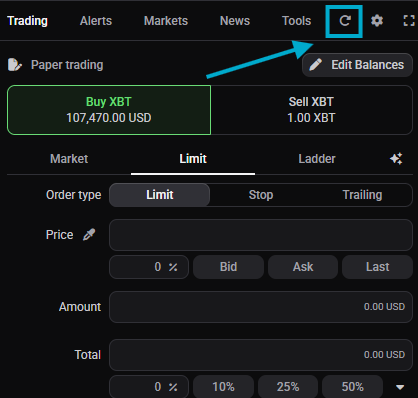The image size is (418, 398).
Task: Set total to 50%
Action: click(x=353, y=387)
